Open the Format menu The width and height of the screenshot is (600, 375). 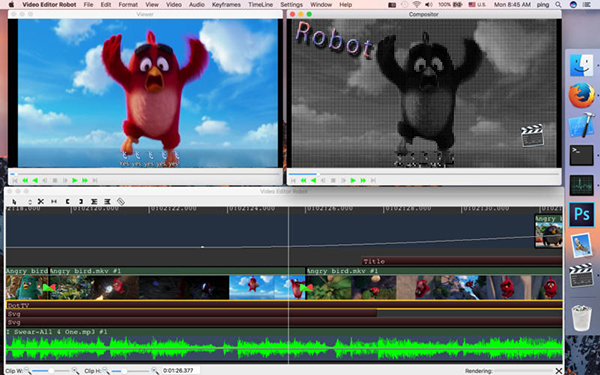pos(128,5)
